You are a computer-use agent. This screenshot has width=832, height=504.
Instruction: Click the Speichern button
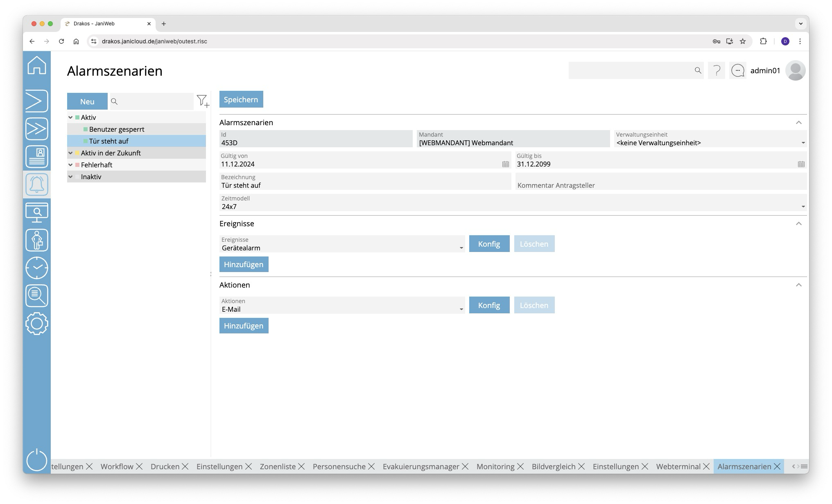point(241,99)
